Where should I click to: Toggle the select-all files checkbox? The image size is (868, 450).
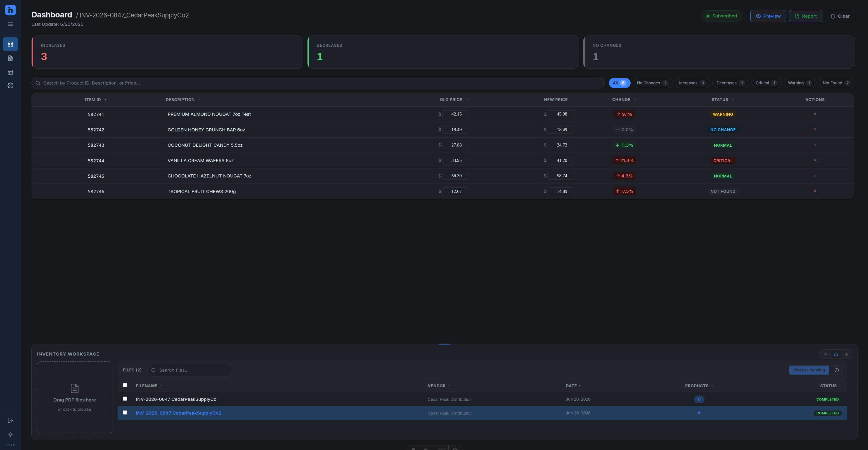click(125, 385)
